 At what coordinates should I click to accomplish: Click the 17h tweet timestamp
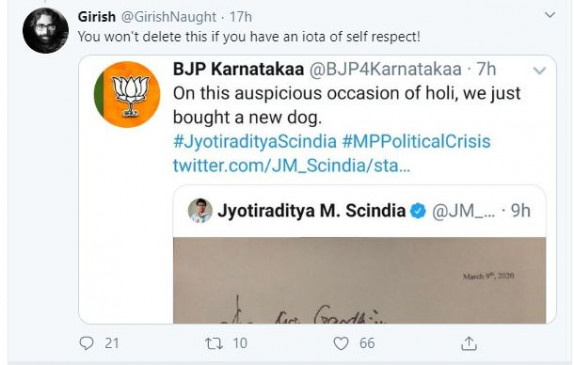(241, 17)
